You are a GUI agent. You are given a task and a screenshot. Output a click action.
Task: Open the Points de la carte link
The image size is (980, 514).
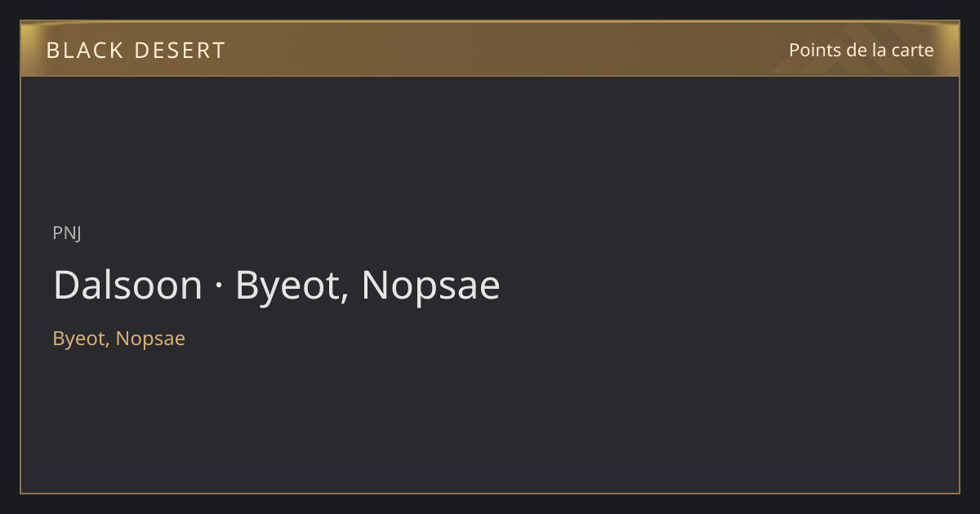pos(861,50)
